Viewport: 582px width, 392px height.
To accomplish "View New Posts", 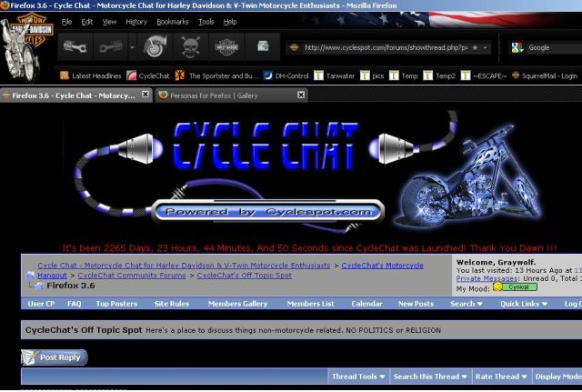I will [x=416, y=304].
